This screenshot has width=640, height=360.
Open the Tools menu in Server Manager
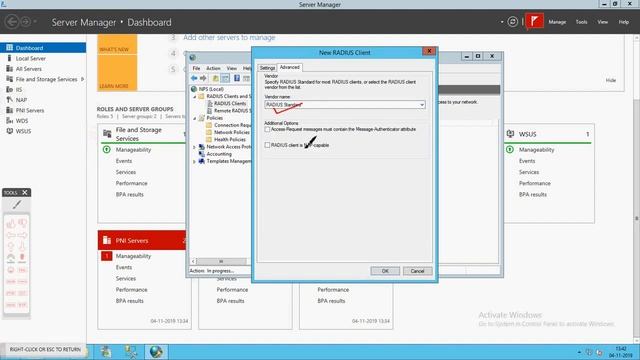pos(581,22)
